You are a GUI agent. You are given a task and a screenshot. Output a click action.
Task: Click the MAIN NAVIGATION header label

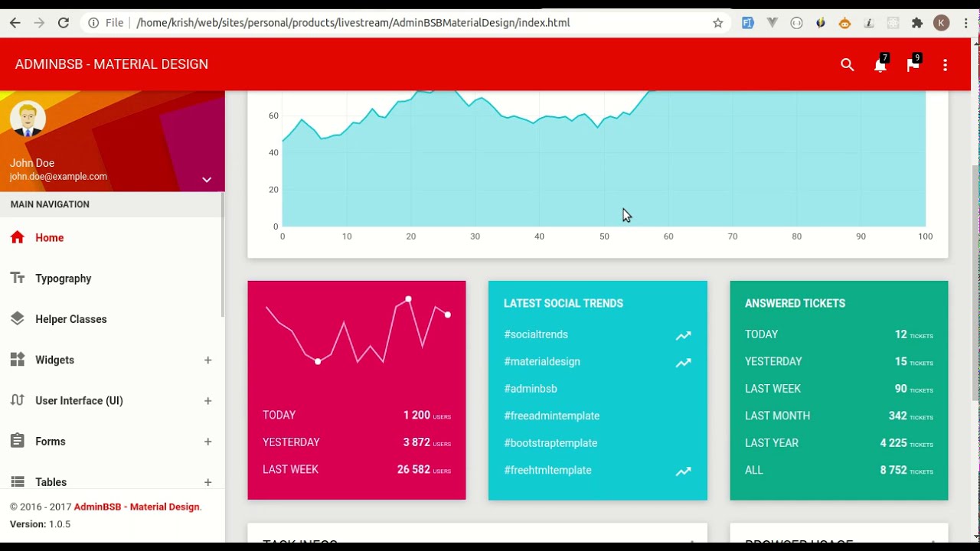coord(50,204)
